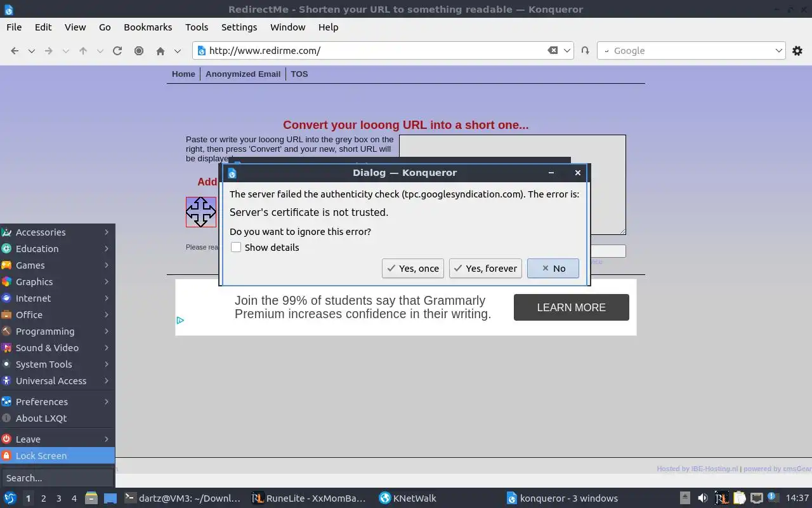Viewport: 812px width, 508px height.
Task: Click the Konqueror icon in dialog title bar
Action: click(232, 173)
